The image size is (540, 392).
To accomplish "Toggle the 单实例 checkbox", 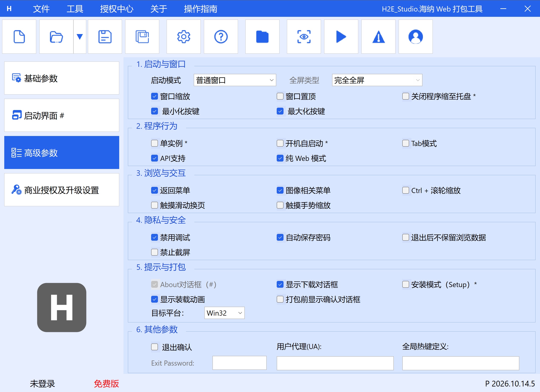I will coord(154,143).
